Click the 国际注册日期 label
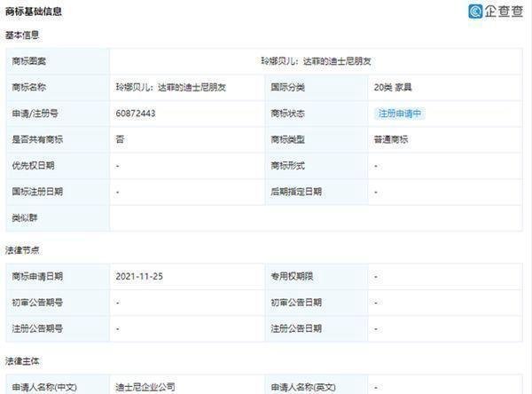532x394 pixels. click(37, 192)
